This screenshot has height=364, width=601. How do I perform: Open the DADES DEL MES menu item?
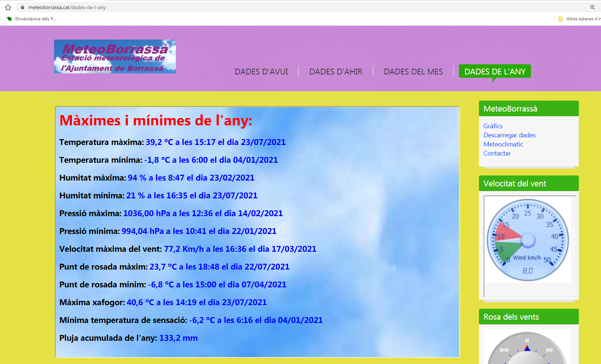(x=413, y=72)
